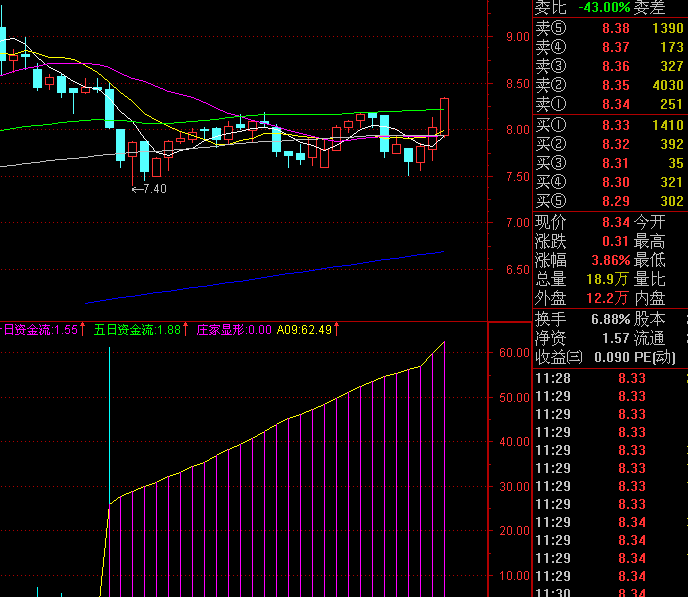The height and width of the screenshot is (597, 688).
Task: Click the blue trend line on chart
Action: (x=265, y=277)
